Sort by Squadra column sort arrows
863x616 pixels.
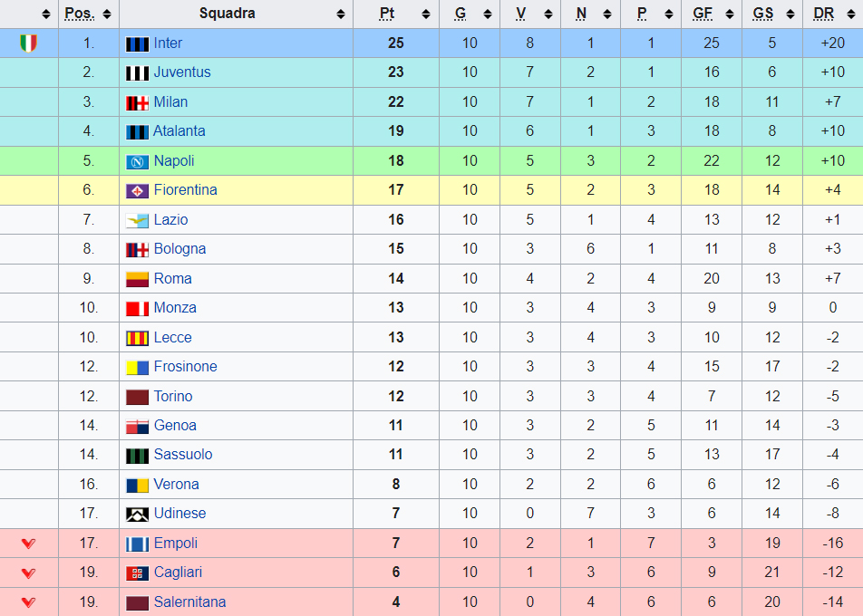(341, 14)
